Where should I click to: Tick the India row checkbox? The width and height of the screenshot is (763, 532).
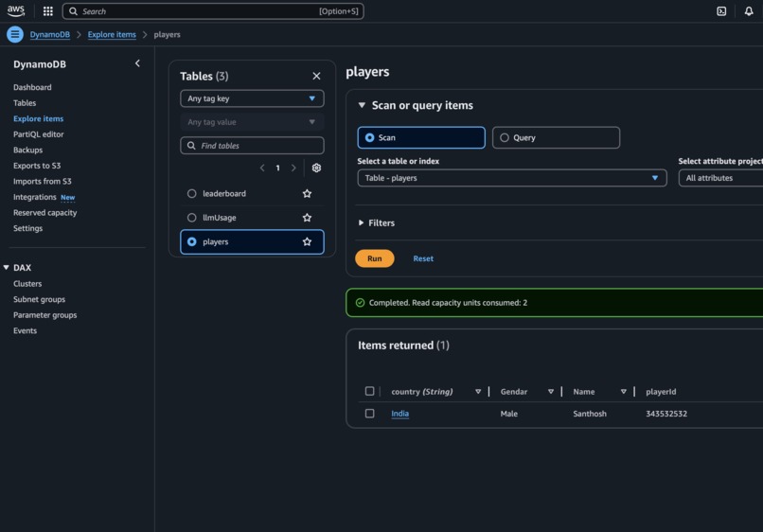click(x=370, y=414)
